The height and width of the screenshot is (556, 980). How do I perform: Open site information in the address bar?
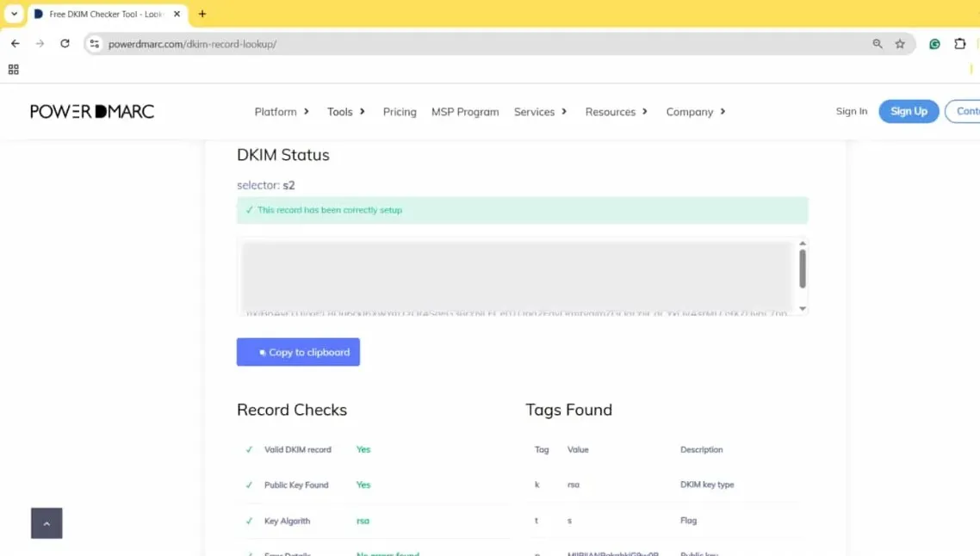[x=94, y=43]
